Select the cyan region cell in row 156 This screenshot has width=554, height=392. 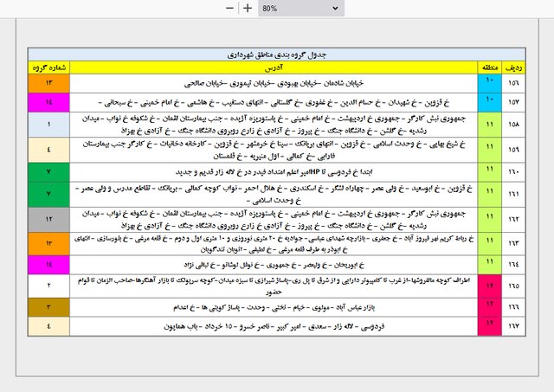pyautogui.click(x=490, y=83)
